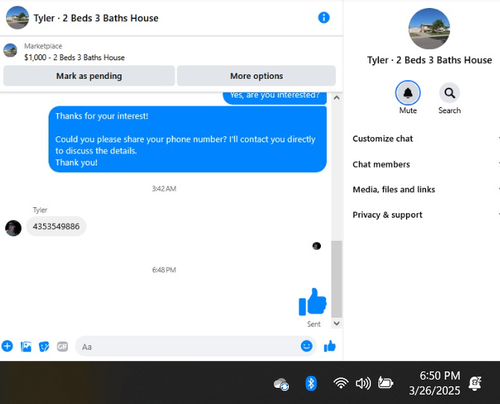Open the emoji picker smiley
The width and height of the screenshot is (500, 404).
pos(307,346)
